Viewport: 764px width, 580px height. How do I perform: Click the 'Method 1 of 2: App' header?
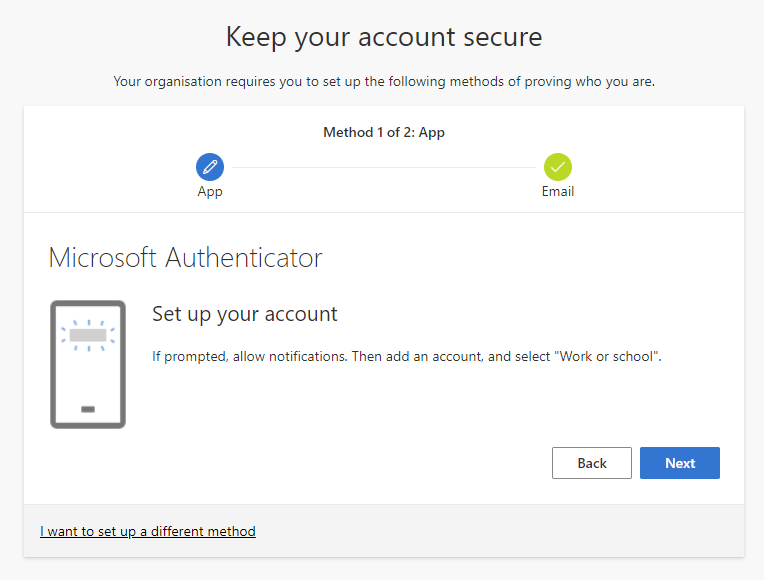(x=384, y=133)
